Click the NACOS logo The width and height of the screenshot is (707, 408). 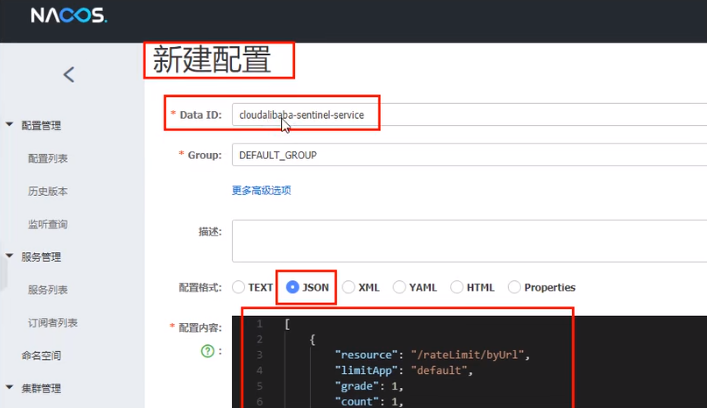coord(68,16)
